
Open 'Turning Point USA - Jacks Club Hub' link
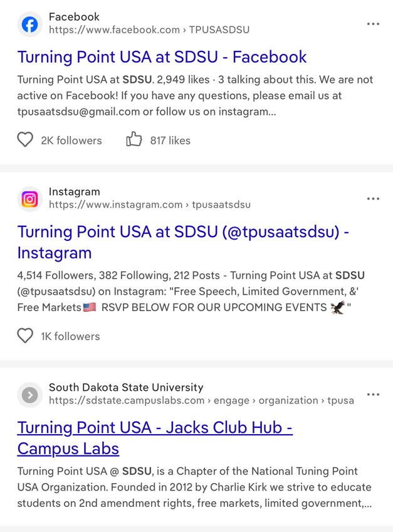point(155,428)
